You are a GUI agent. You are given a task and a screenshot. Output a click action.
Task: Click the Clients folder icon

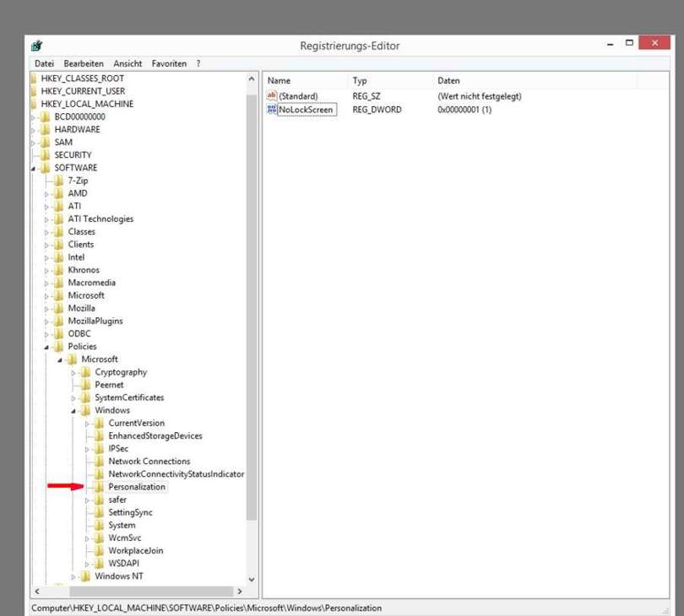[x=59, y=244]
